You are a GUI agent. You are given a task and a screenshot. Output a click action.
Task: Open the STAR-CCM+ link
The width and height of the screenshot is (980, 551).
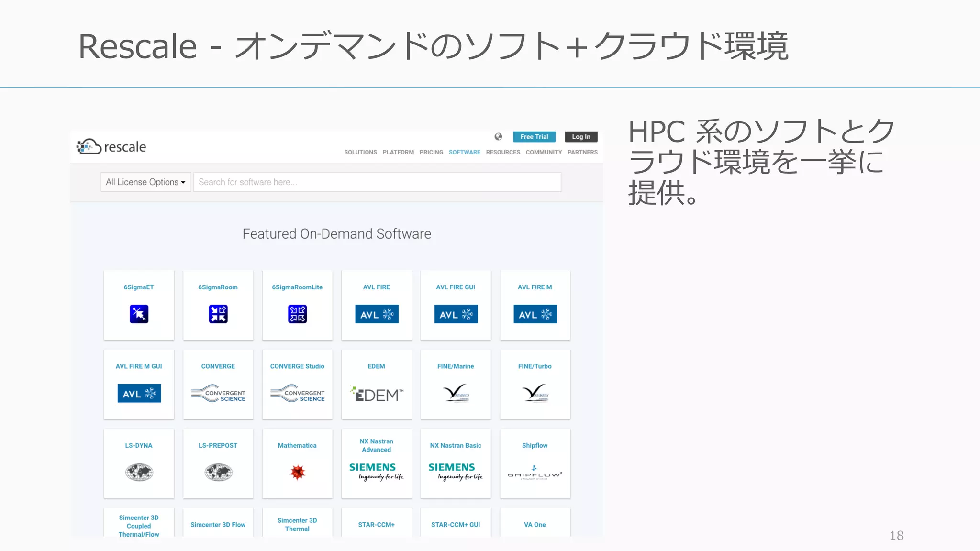point(377,525)
